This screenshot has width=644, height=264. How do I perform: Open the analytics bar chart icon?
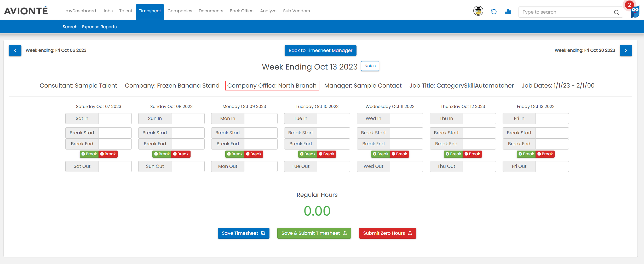click(x=508, y=11)
